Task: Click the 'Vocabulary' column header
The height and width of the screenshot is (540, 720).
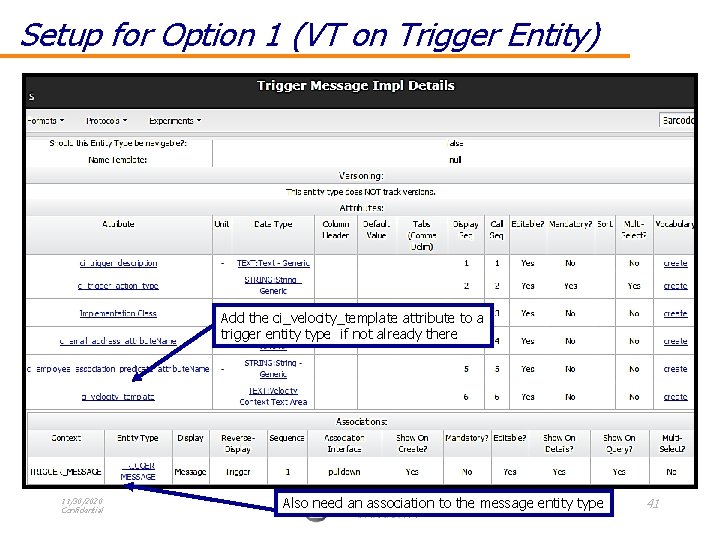Action: 675,224
